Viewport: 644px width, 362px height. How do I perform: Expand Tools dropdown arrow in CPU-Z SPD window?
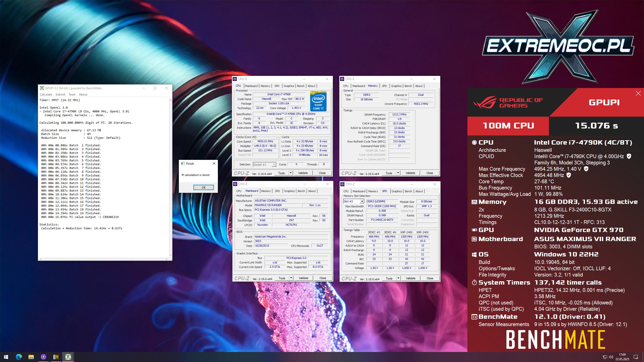(398, 278)
